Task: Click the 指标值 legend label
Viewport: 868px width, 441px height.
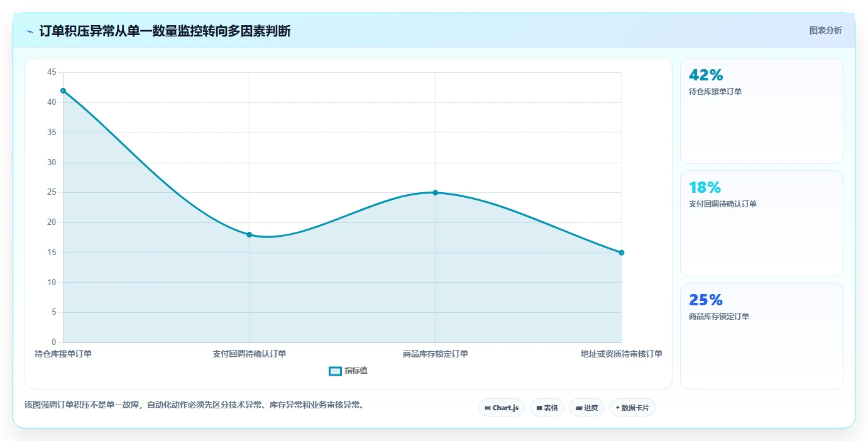Action: (x=356, y=371)
